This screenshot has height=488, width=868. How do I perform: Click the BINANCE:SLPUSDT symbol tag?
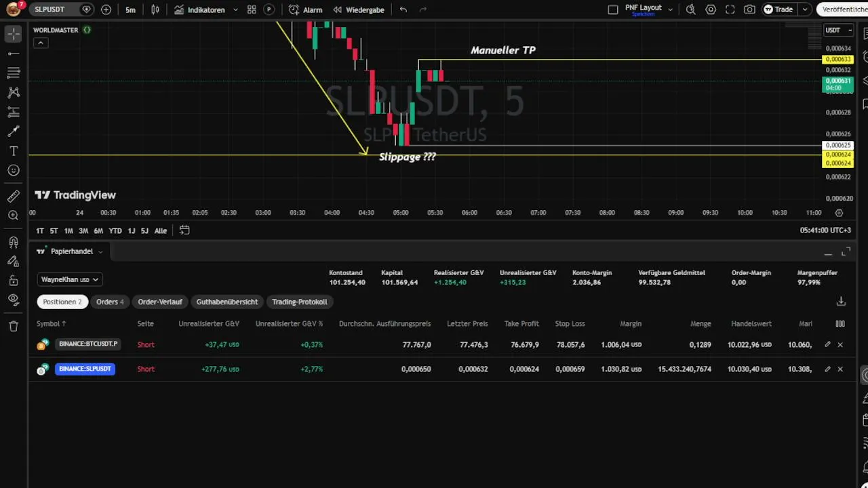tap(85, 369)
